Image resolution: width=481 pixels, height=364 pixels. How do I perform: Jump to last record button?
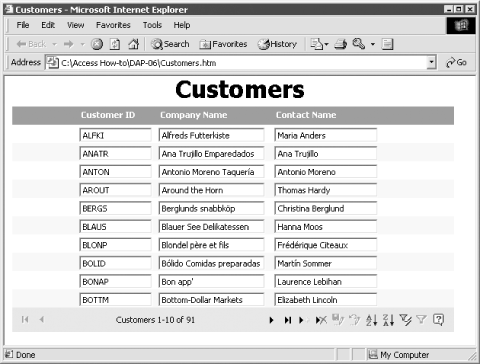pos(288,320)
